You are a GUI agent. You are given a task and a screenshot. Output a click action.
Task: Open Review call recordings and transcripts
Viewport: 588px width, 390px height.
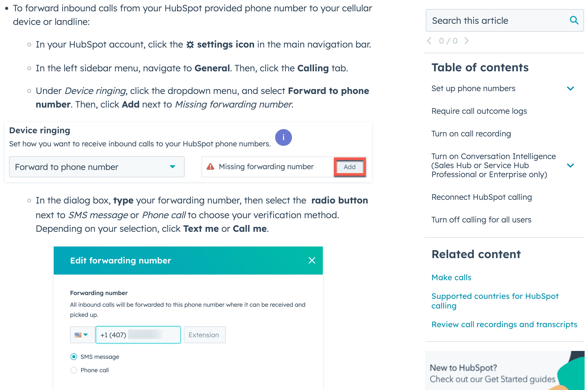tap(504, 324)
